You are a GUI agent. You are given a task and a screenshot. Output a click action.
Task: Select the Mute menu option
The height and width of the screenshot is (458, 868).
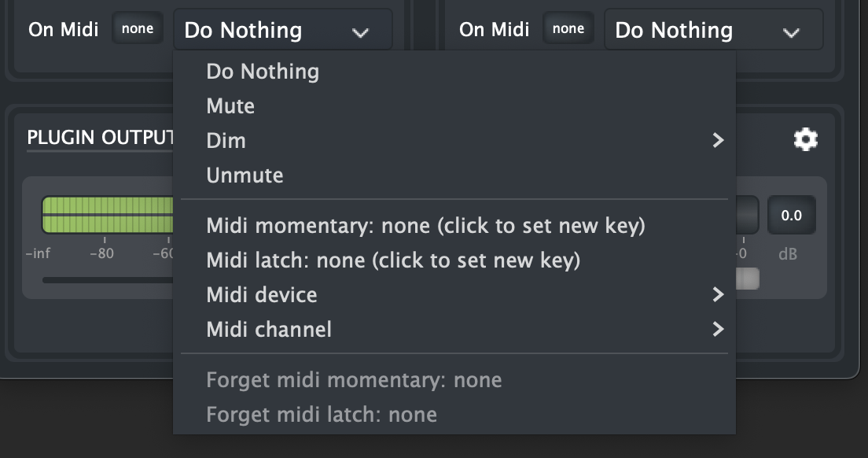pos(230,106)
